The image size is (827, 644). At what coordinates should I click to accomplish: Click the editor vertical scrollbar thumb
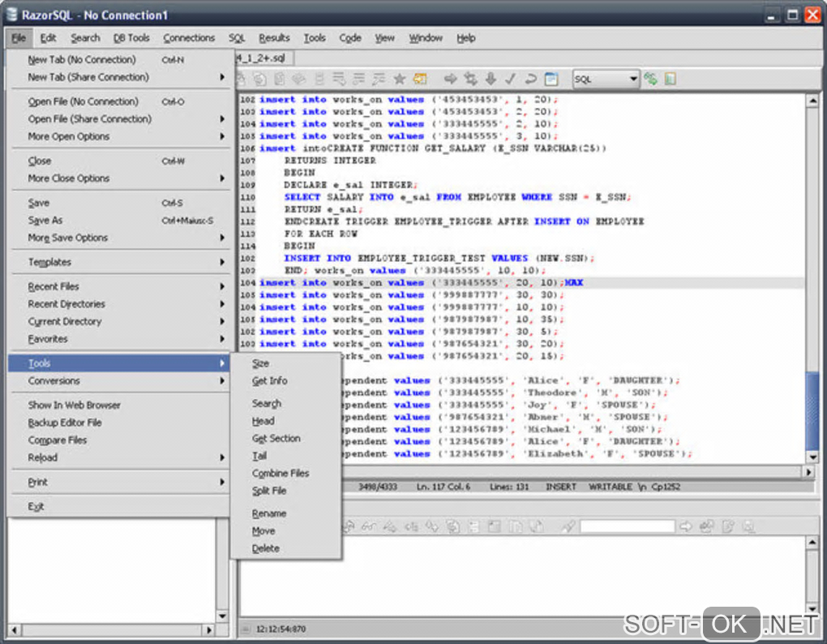click(x=812, y=410)
